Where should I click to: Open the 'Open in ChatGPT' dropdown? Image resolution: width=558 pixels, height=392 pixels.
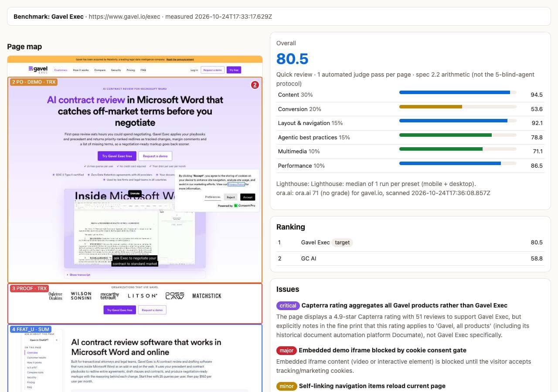tap(43, 340)
